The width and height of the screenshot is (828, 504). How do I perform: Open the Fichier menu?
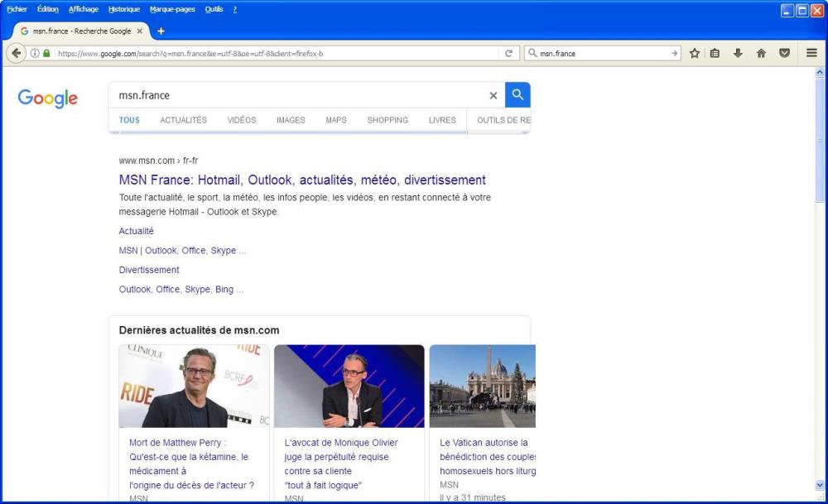point(17,9)
